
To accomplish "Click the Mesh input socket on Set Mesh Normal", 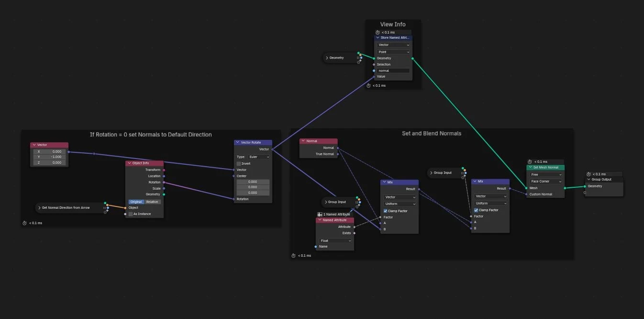I will click(x=526, y=188).
